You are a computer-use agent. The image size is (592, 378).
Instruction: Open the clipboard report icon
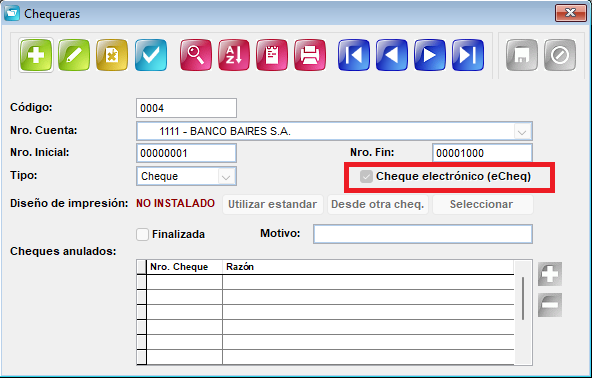click(x=272, y=55)
